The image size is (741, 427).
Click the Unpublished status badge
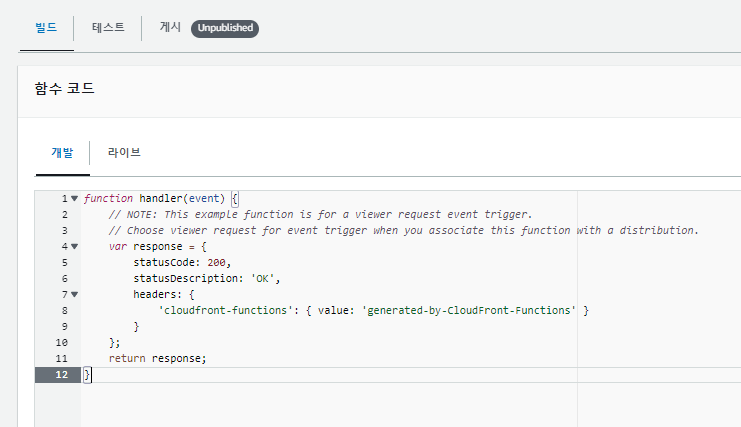pos(225,28)
